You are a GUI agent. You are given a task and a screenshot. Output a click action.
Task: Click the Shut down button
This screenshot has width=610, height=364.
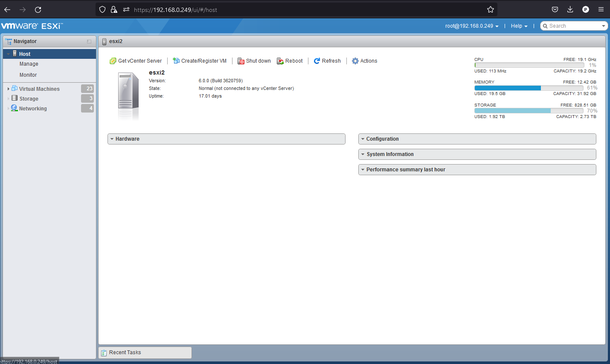click(254, 61)
